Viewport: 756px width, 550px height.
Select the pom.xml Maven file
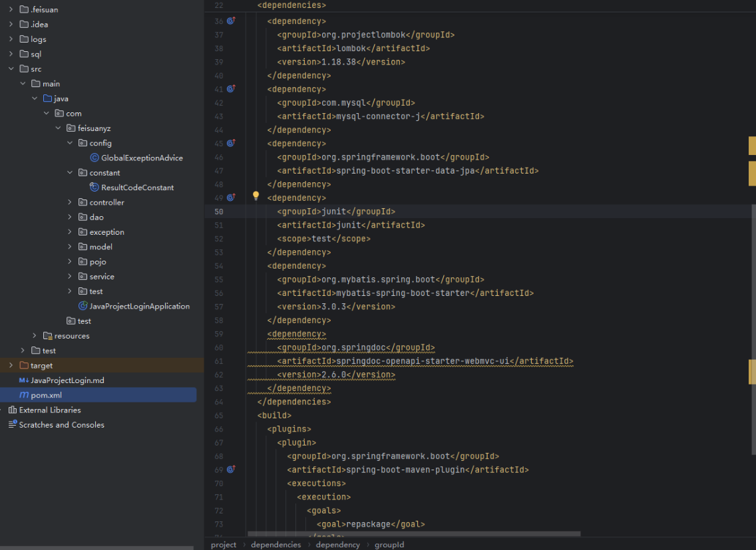(x=46, y=395)
